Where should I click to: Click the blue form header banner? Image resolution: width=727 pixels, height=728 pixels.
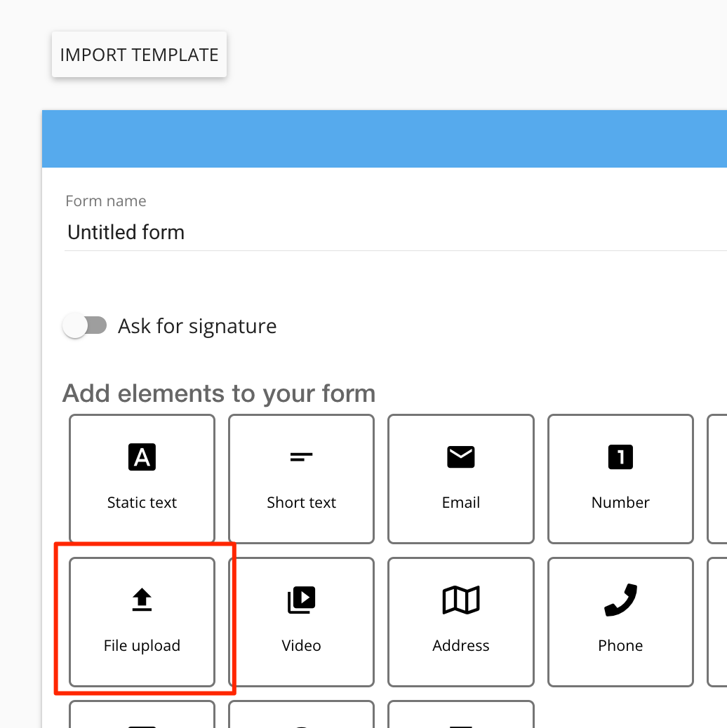click(x=384, y=139)
